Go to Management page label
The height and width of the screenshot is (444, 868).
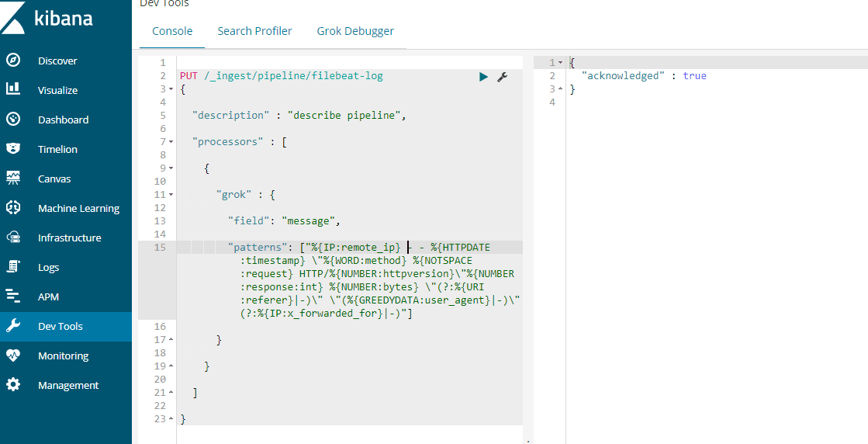click(x=68, y=385)
